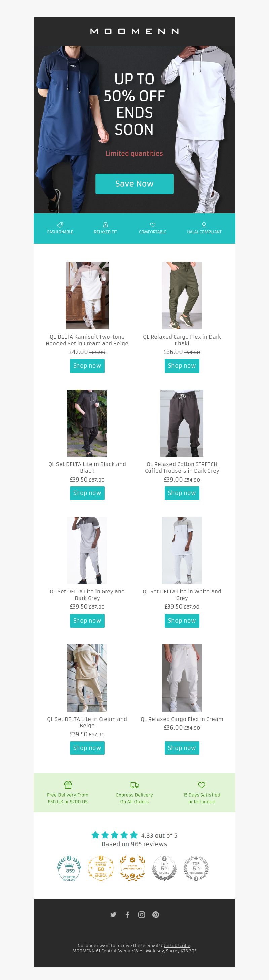
Task: Click the Express Delivery truck icon
Action: 134,785
